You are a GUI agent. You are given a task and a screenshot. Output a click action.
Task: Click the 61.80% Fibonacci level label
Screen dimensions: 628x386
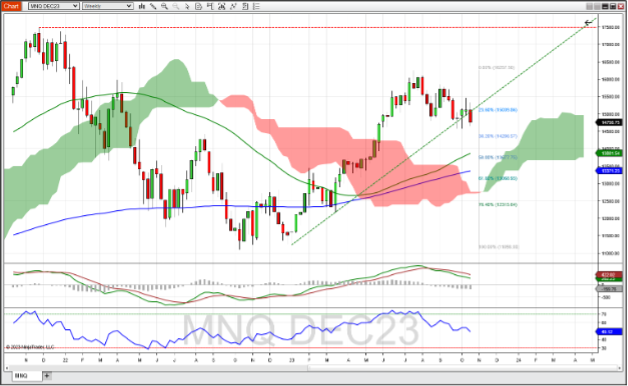pos(498,178)
